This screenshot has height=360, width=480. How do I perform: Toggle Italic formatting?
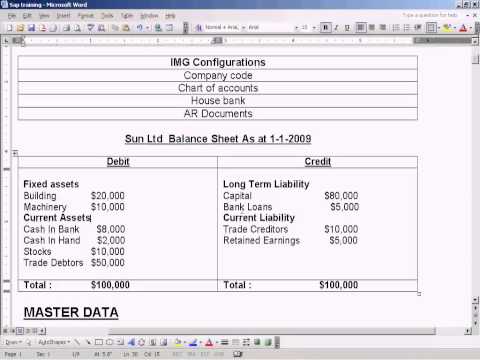coord(337,27)
